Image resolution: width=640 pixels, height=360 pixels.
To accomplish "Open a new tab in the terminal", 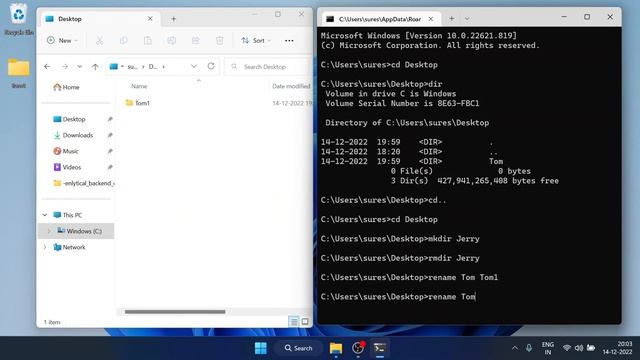I will tap(451, 18).
